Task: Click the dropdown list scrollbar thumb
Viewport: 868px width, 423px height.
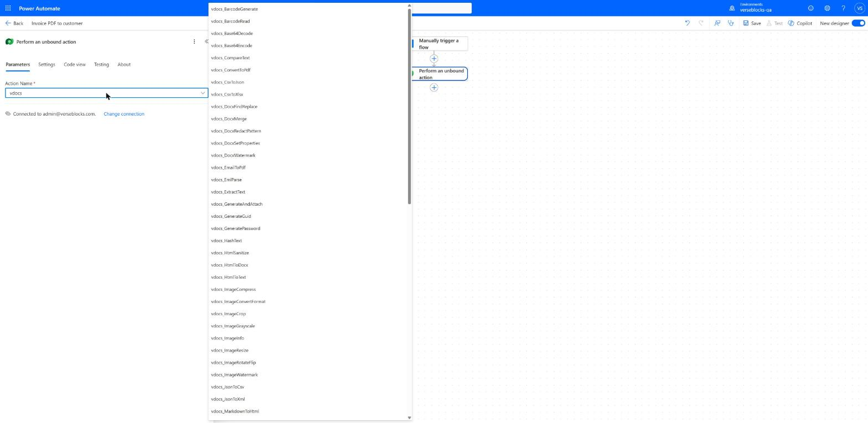Action: tap(410, 106)
